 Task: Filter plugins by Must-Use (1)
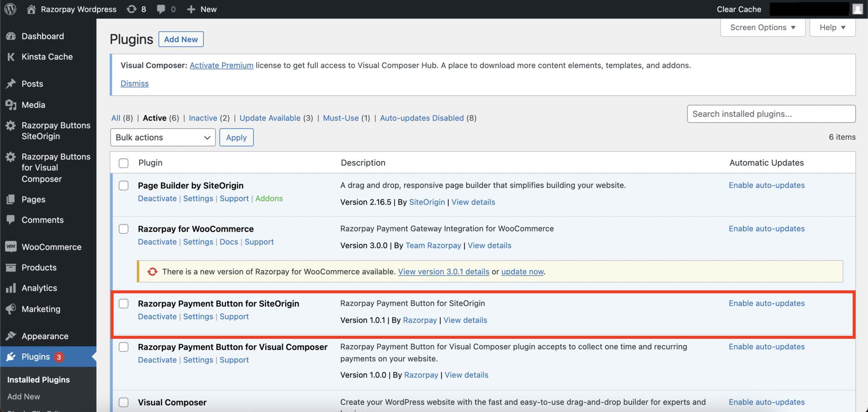(346, 118)
